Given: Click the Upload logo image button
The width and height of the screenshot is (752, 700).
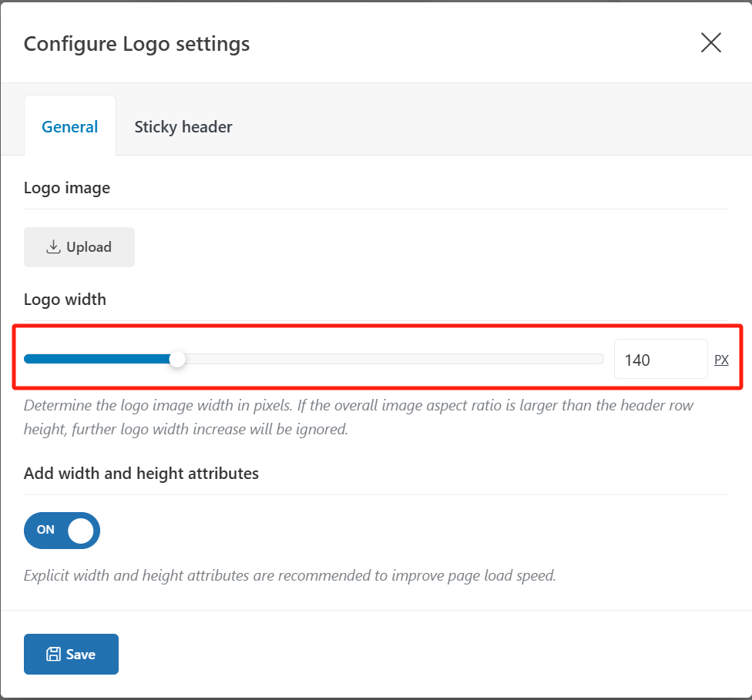Looking at the screenshot, I should click(x=79, y=247).
